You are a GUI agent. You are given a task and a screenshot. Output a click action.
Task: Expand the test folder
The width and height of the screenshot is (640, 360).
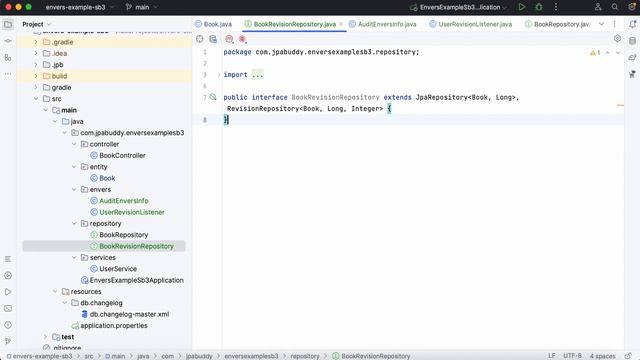point(45,337)
